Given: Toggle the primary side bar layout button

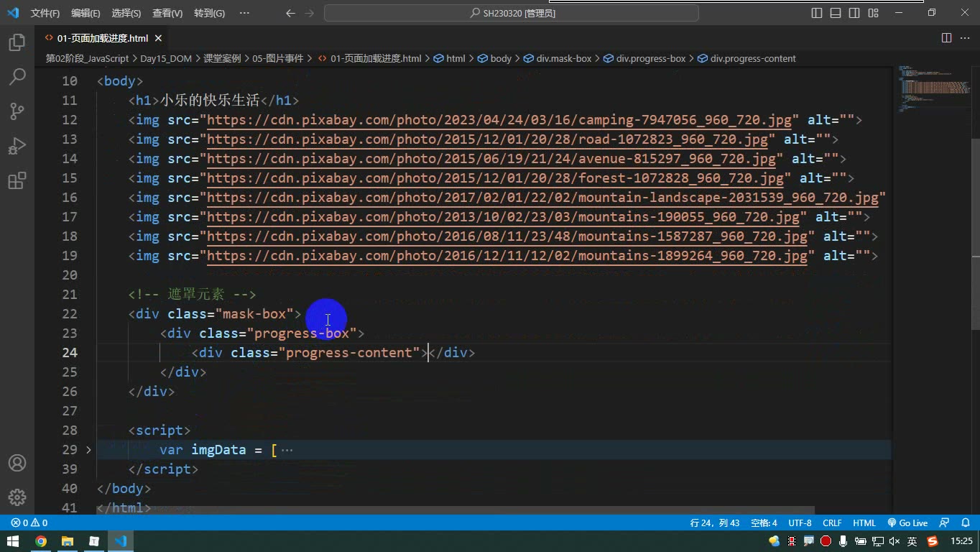Looking at the screenshot, I should pos(817,13).
